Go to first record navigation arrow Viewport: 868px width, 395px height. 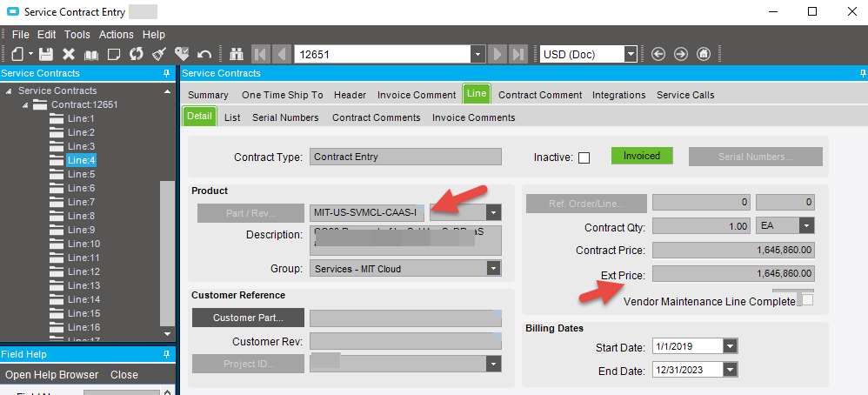point(260,54)
